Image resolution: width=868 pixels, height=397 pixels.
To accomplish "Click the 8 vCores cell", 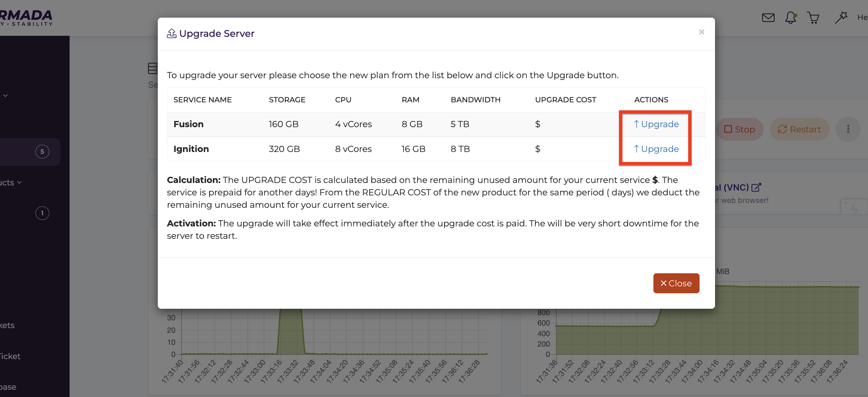I will point(353,149).
